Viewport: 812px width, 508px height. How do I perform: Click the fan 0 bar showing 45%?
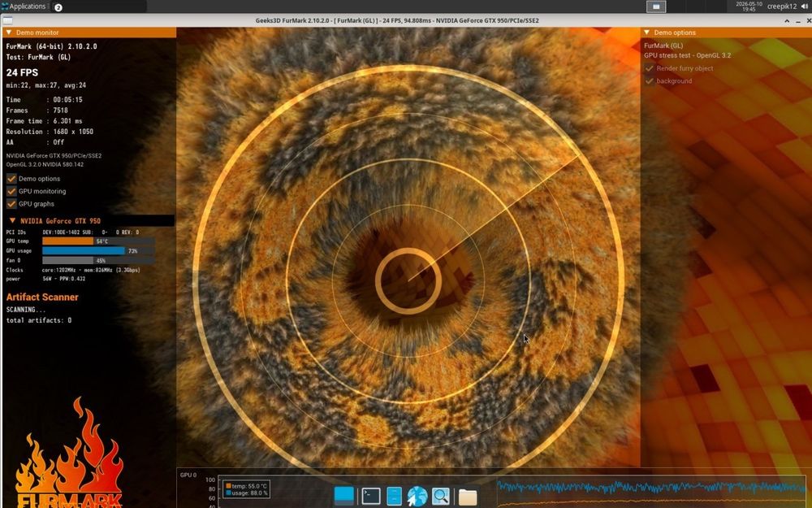[98, 260]
